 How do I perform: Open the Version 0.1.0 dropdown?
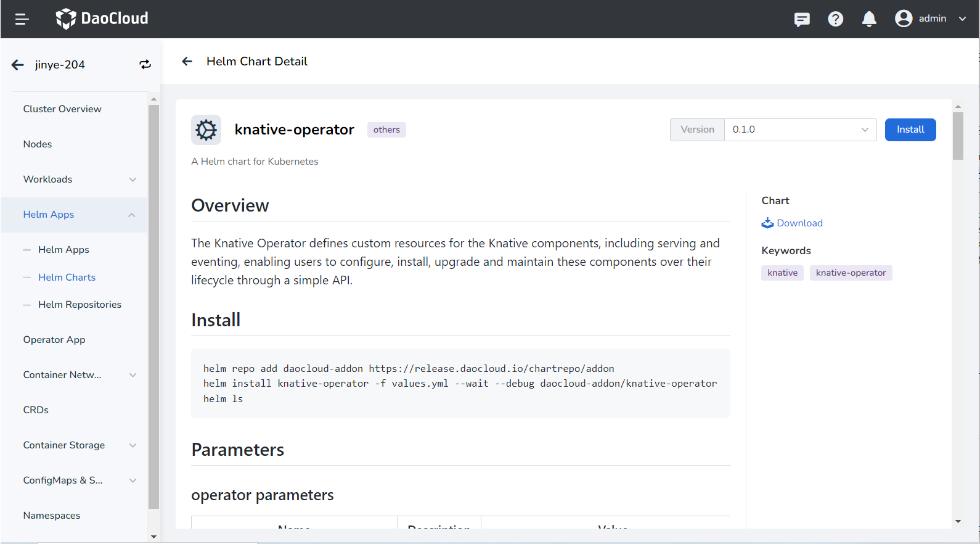(x=800, y=130)
